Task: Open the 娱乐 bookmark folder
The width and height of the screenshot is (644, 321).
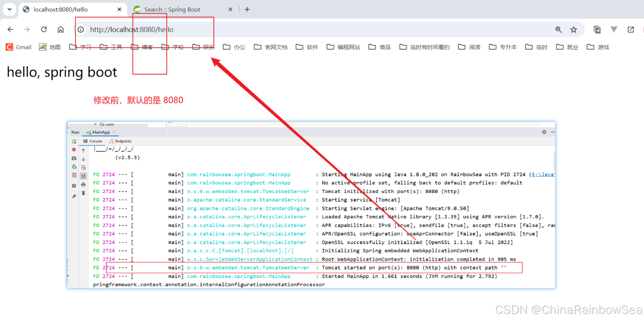Action: [x=203, y=47]
